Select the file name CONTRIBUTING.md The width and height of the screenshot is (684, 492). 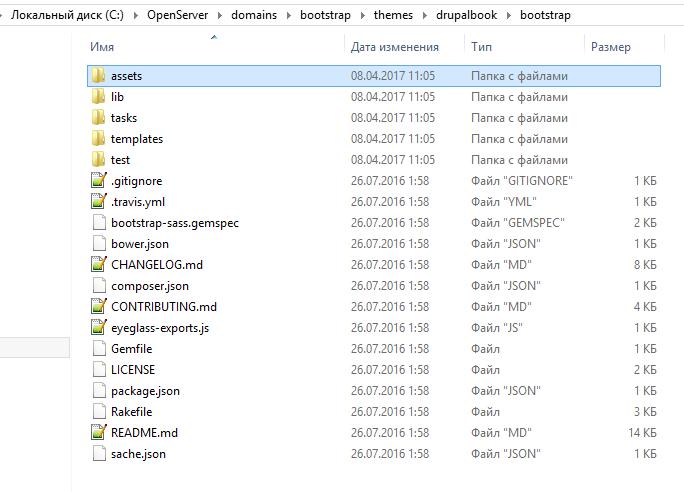click(164, 307)
